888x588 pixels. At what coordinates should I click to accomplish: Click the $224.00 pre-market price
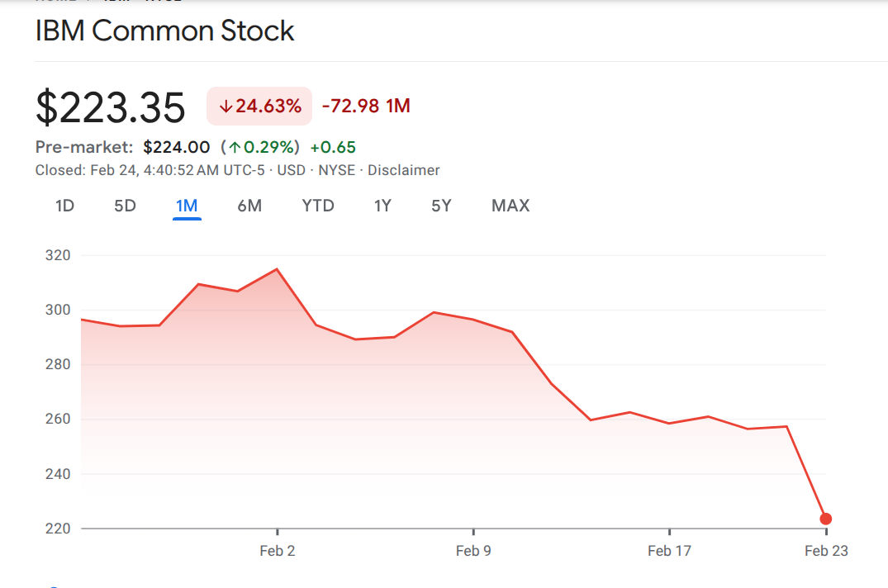tap(177, 147)
